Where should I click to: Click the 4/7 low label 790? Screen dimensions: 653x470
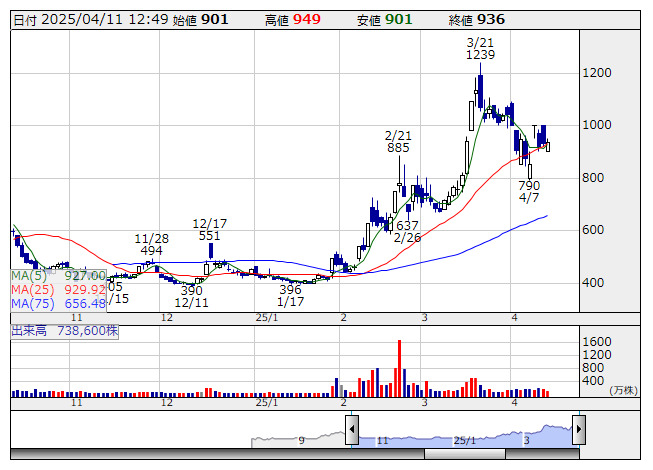(529, 186)
